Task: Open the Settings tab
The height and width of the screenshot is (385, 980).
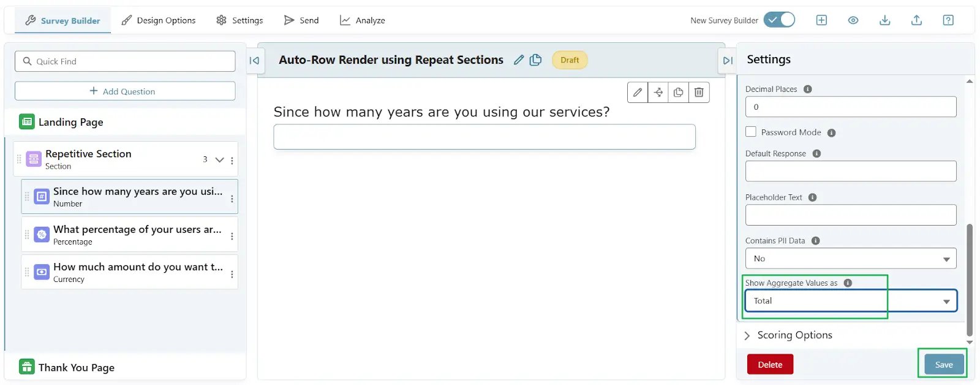Action: tap(239, 20)
